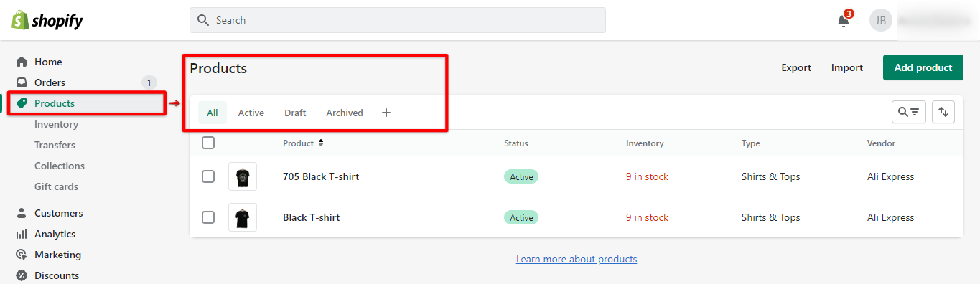Click the Orders count badge

tap(149, 82)
